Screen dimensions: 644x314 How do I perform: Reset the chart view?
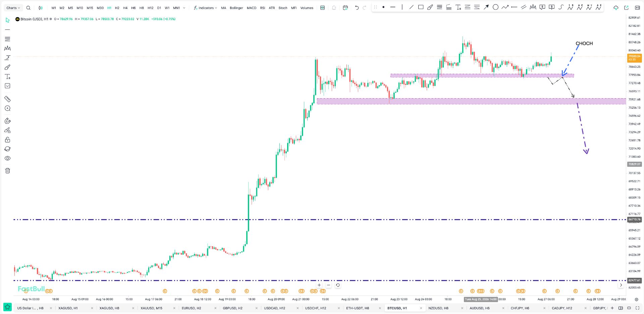[338, 285]
